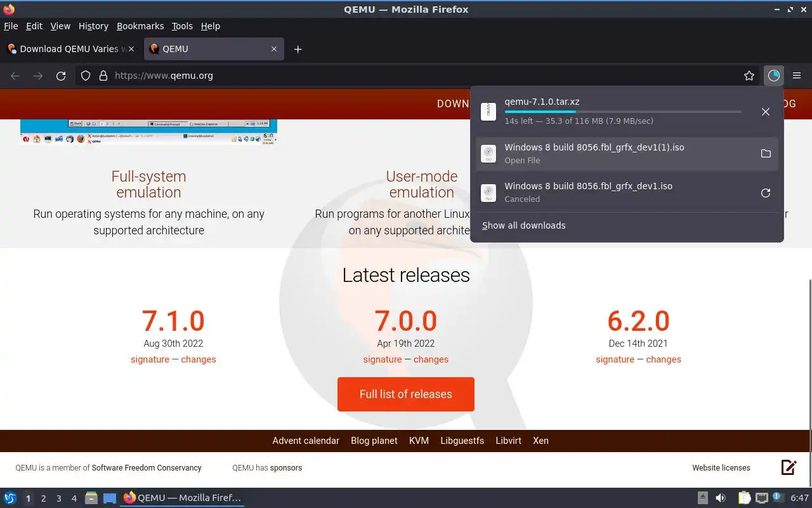
Task: Click Show all downloads
Action: tap(523, 225)
